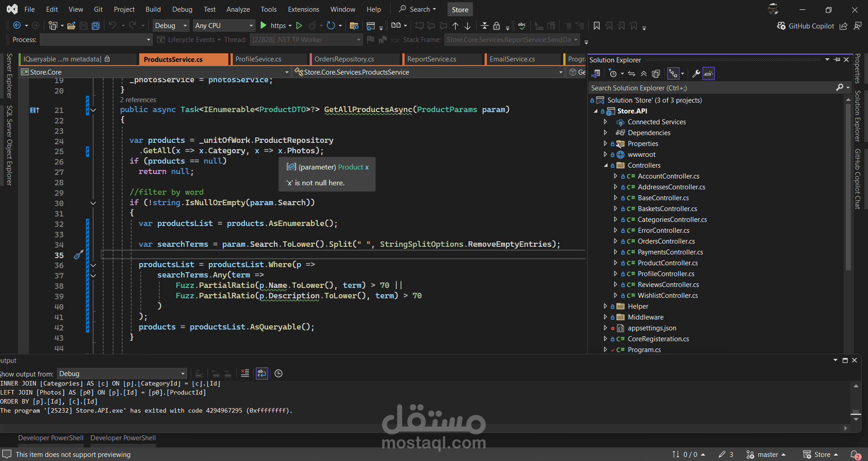The width and height of the screenshot is (868, 461).
Task: Click the GitHub Copilot button
Action: pyautogui.click(x=806, y=26)
